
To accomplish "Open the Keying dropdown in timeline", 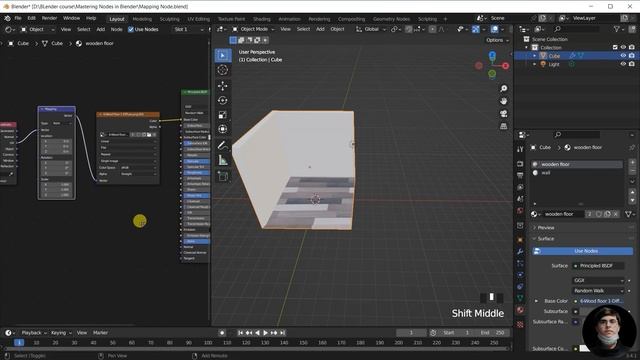I will pyautogui.click(x=61, y=333).
